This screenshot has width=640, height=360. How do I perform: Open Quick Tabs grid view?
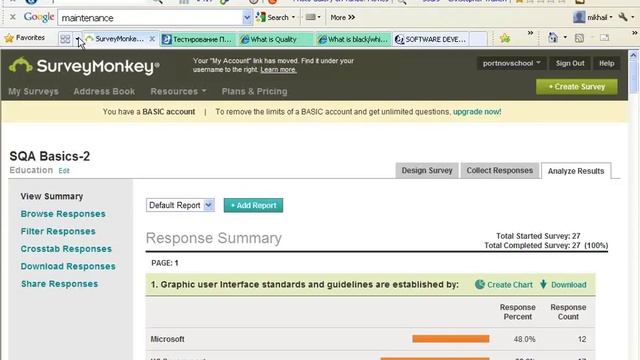65,39
